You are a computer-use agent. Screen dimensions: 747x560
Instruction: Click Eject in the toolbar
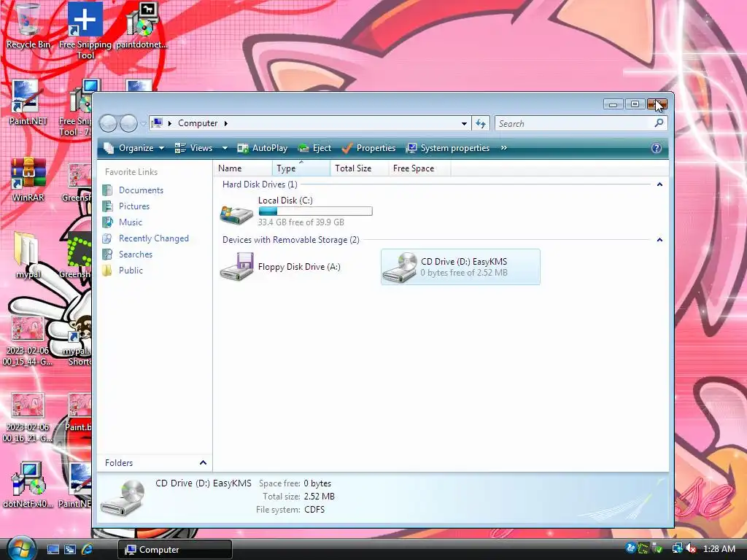(314, 148)
